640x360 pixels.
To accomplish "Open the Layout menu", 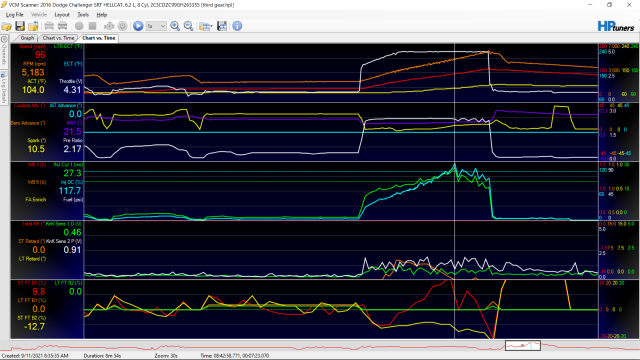I will tap(62, 15).
